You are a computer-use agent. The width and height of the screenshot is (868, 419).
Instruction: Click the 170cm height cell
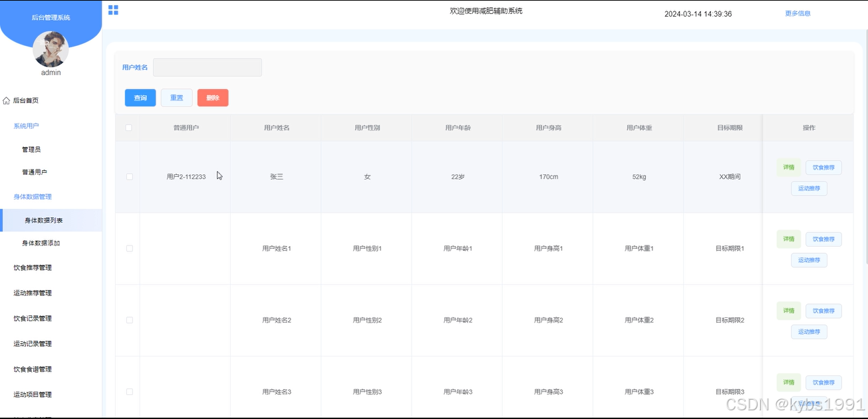click(549, 177)
